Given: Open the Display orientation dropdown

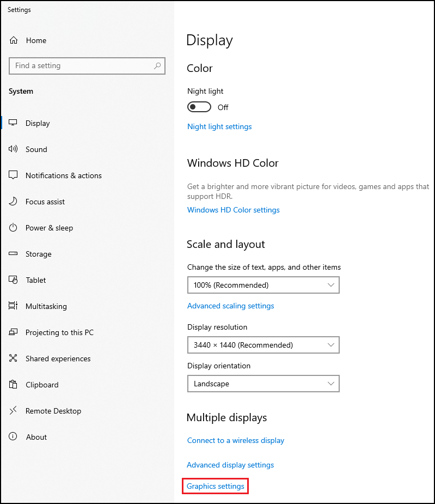Looking at the screenshot, I should point(263,384).
